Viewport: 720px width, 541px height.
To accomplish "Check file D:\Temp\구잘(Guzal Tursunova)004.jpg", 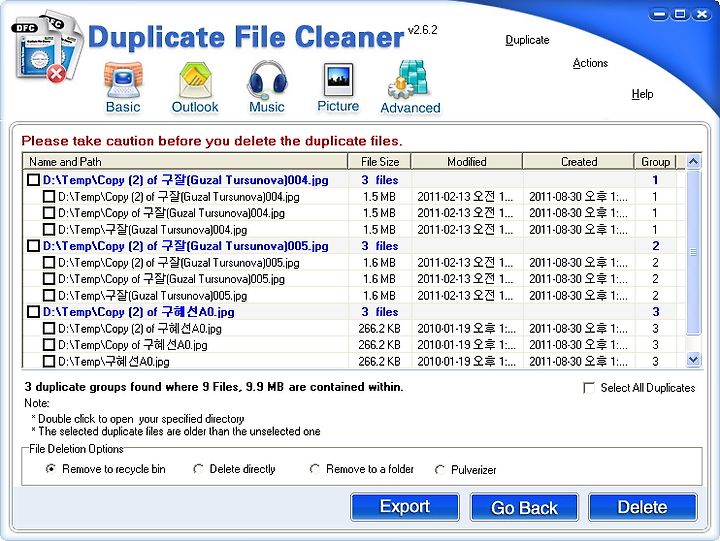I will [x=49, y=229].
